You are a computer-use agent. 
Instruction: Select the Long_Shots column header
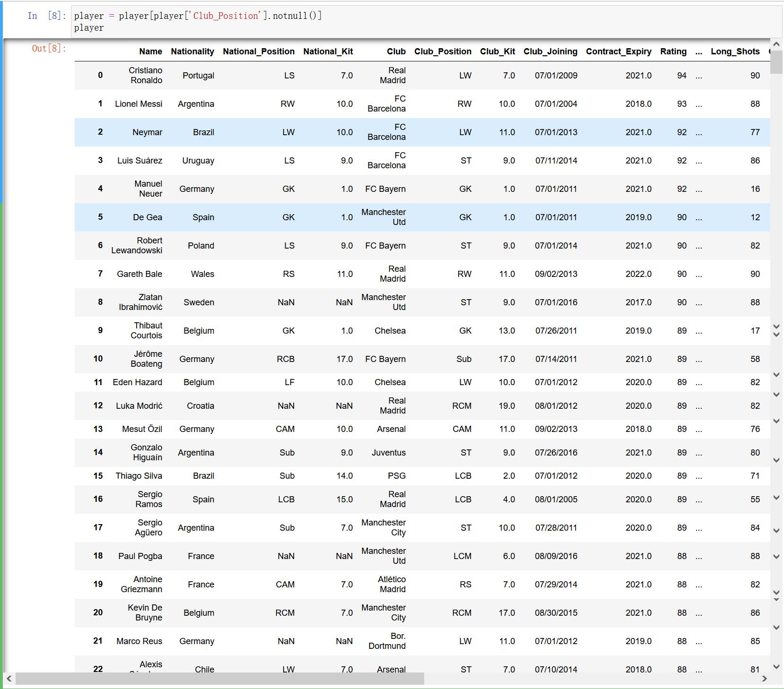[735, 52]
